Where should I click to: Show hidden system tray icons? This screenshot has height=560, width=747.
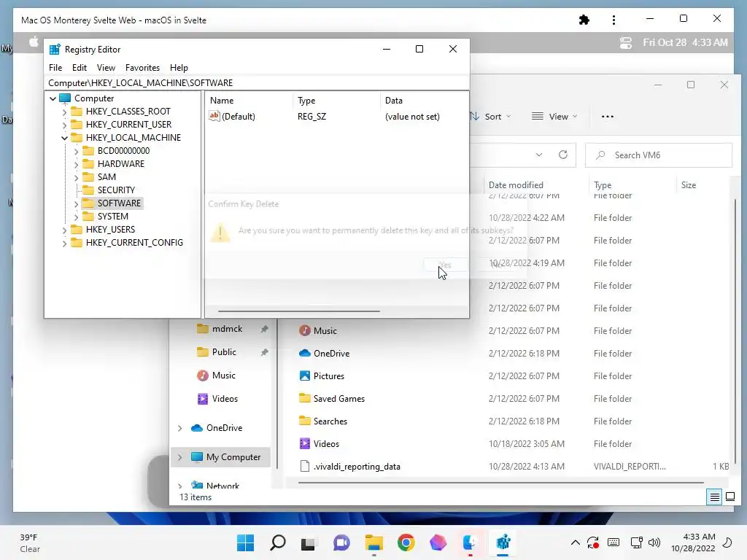[x=575, y=542]
